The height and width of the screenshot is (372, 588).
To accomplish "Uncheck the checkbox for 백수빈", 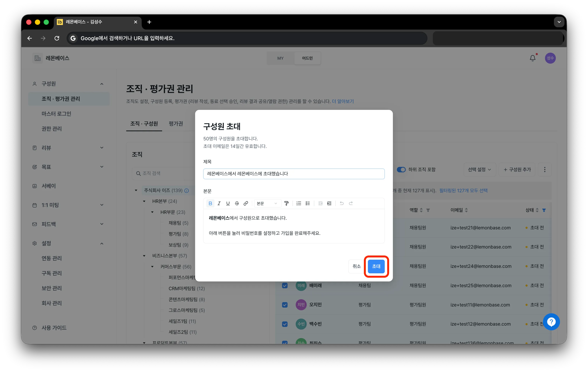I will tap(285, 324).
